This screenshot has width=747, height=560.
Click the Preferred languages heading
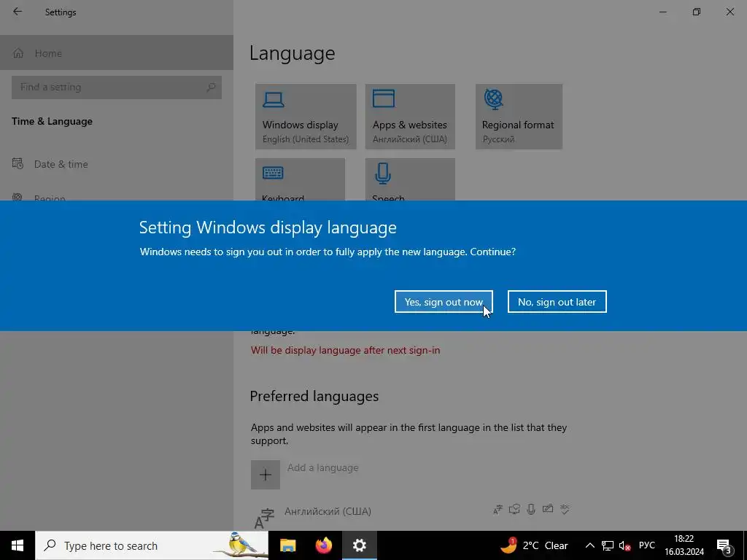click(x=314, y=396)
